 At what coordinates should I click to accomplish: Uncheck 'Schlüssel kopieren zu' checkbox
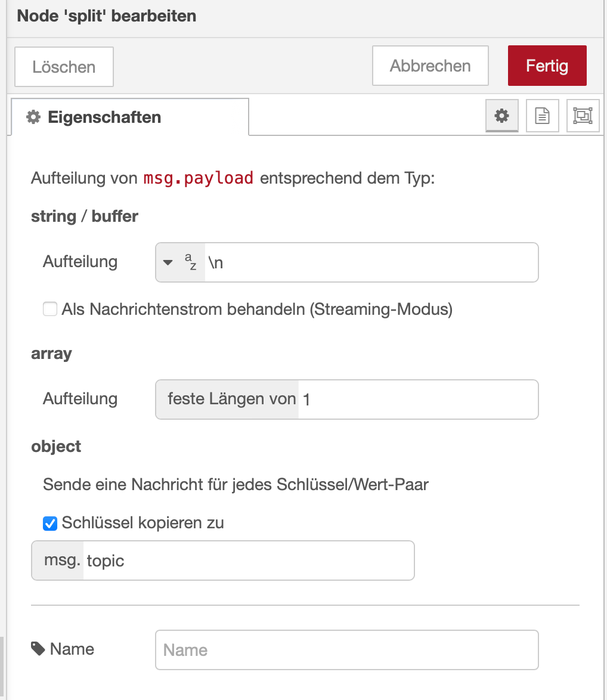50,524
